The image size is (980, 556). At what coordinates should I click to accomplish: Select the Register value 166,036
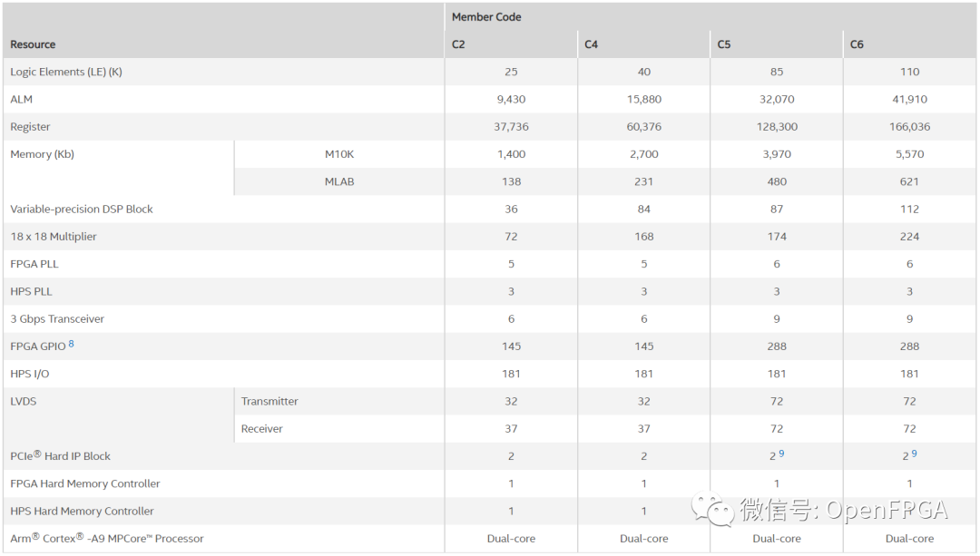pos(910,127)
